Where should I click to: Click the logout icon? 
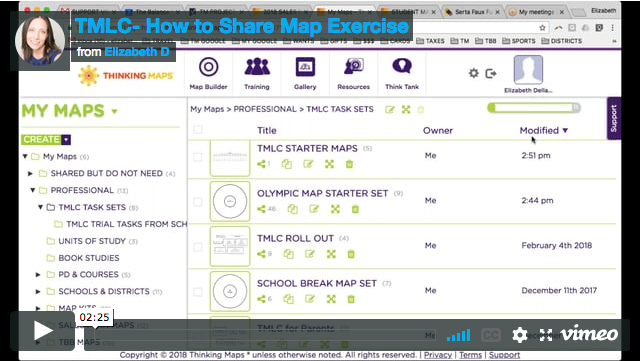click(491, 73)
